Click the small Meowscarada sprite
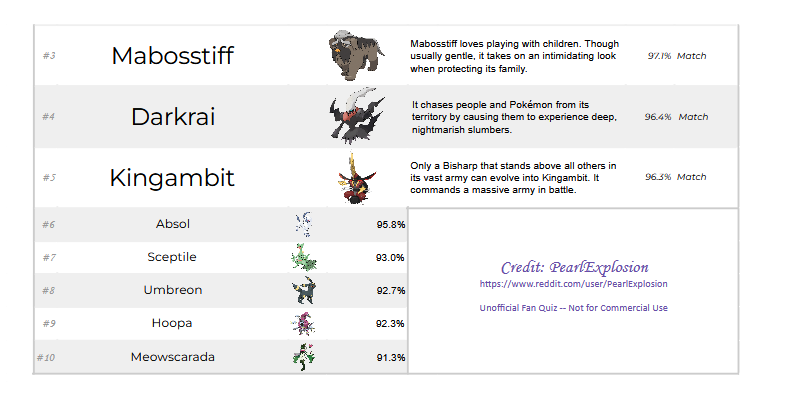 [x=303, y=356]
